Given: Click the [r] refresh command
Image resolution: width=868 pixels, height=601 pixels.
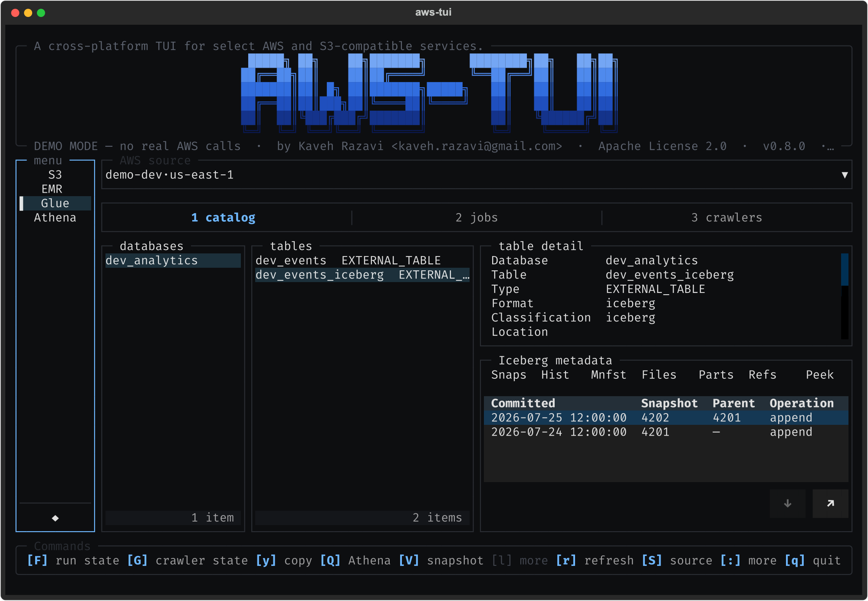Looking at the screenshot, I should [x=595, y=561].
